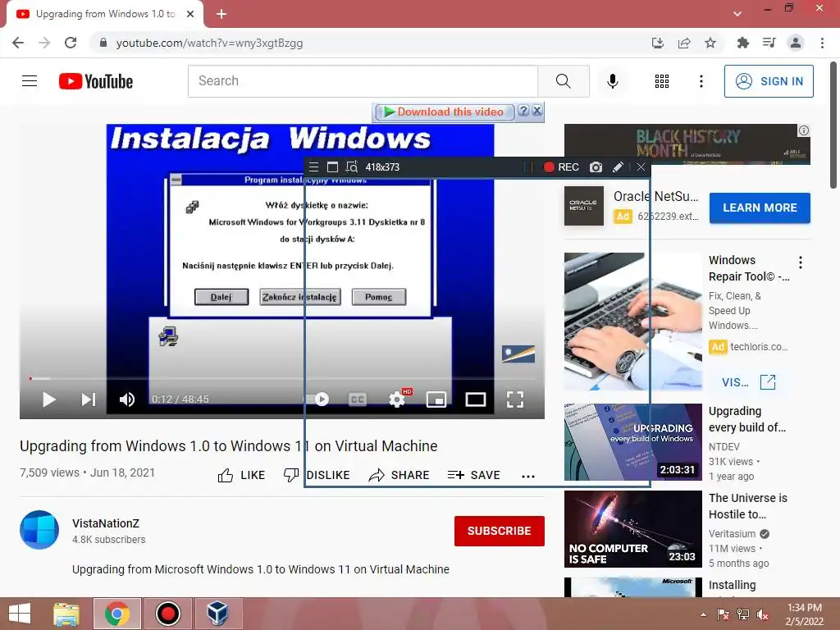The height and width of the screenshot is (630, 840).
Task: Share the video
Action: click(x=399, y=475)
